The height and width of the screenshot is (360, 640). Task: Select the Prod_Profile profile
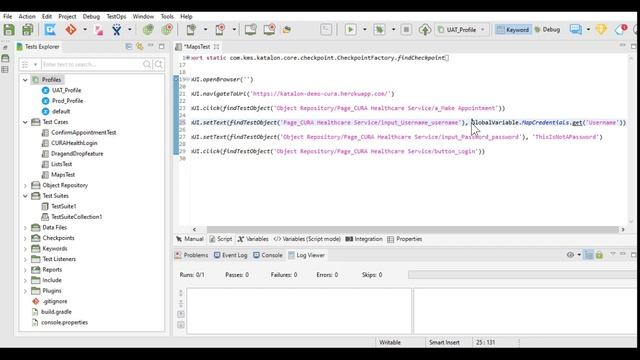(x=67, y=101)
